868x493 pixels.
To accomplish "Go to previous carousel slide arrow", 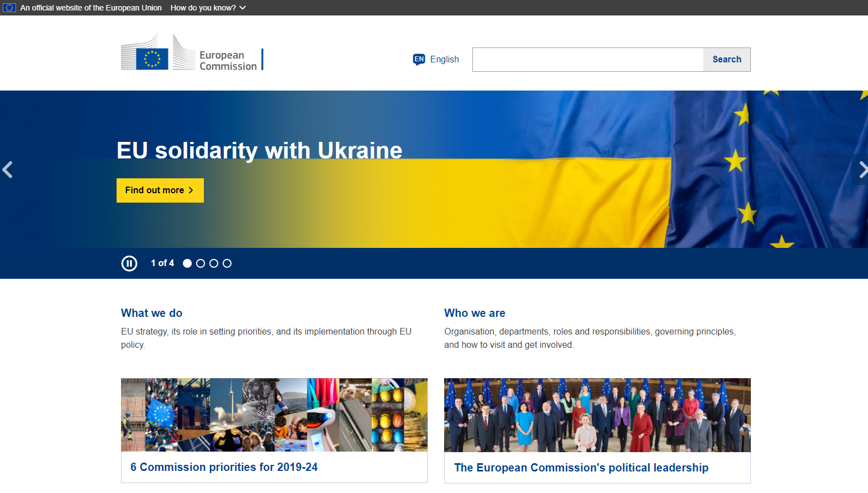I will click(8, 169).
